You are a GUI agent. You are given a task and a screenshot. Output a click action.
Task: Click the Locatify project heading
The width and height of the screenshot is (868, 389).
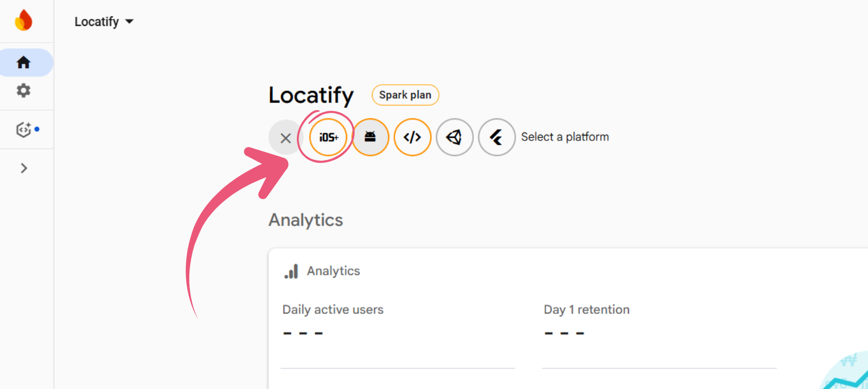311,95
